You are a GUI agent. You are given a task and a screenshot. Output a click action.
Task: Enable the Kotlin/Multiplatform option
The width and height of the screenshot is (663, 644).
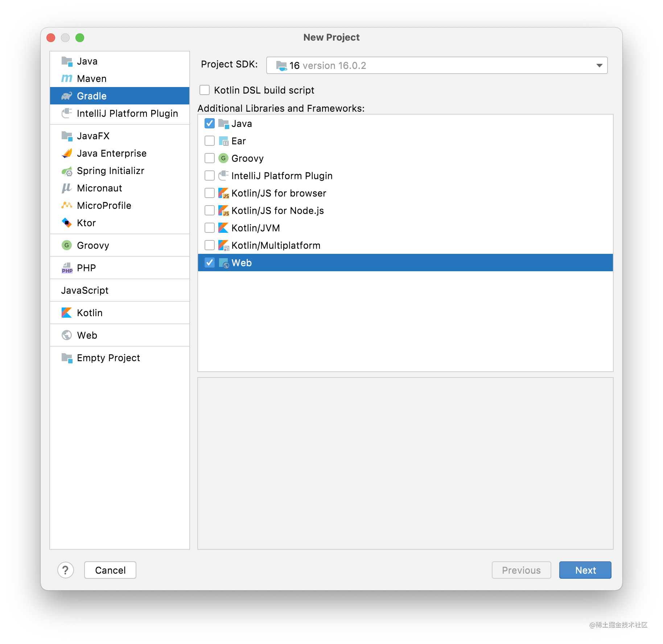[209, 245]
